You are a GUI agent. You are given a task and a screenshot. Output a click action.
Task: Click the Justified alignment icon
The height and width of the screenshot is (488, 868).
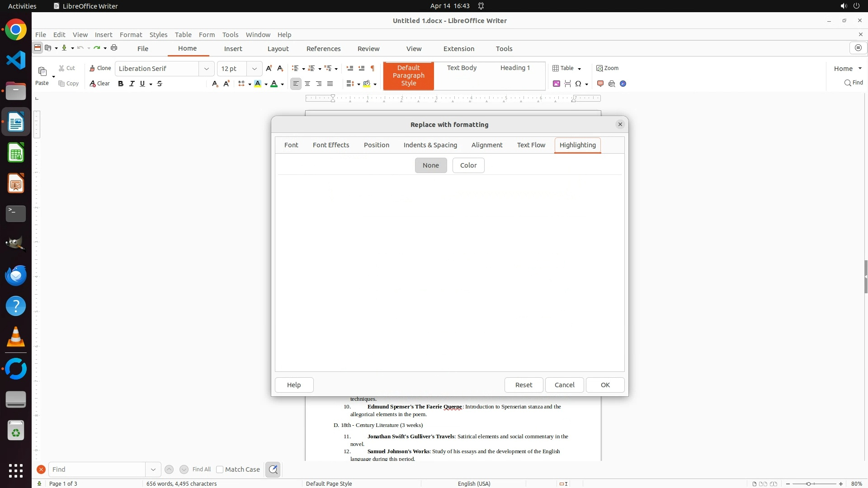click(330, 84)
